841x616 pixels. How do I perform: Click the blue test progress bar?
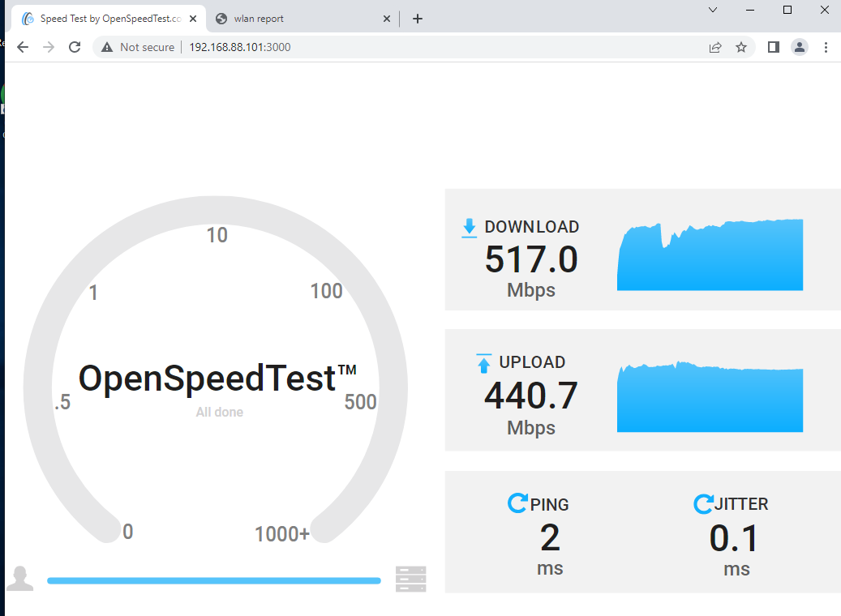tap(214, 580)
